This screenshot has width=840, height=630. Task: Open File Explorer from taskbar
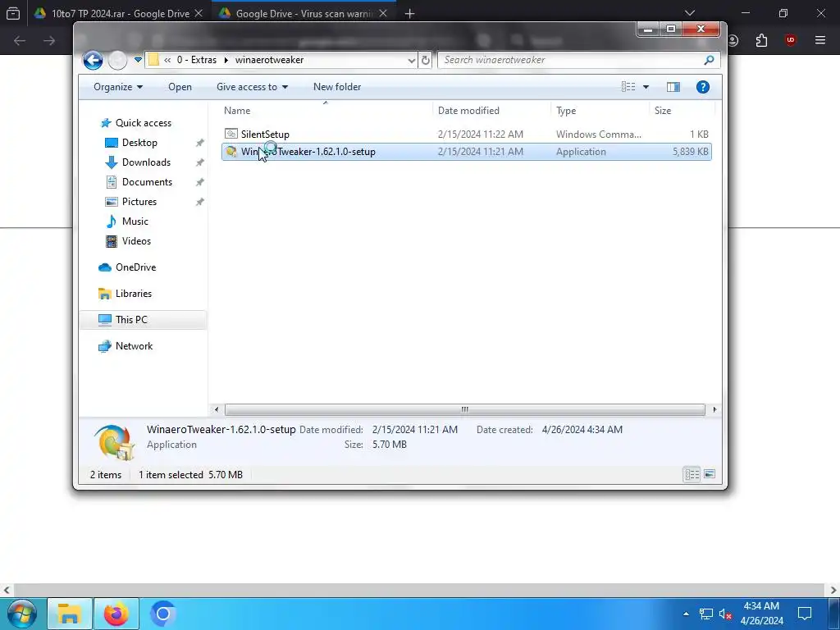coord(69,614)
